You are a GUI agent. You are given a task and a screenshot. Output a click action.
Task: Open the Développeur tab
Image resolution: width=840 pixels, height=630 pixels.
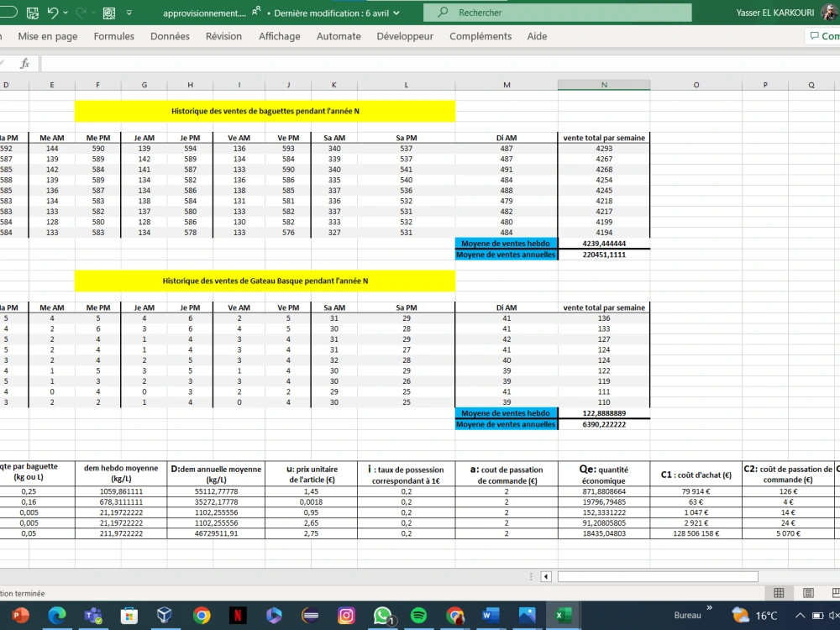tap(405, 36)
